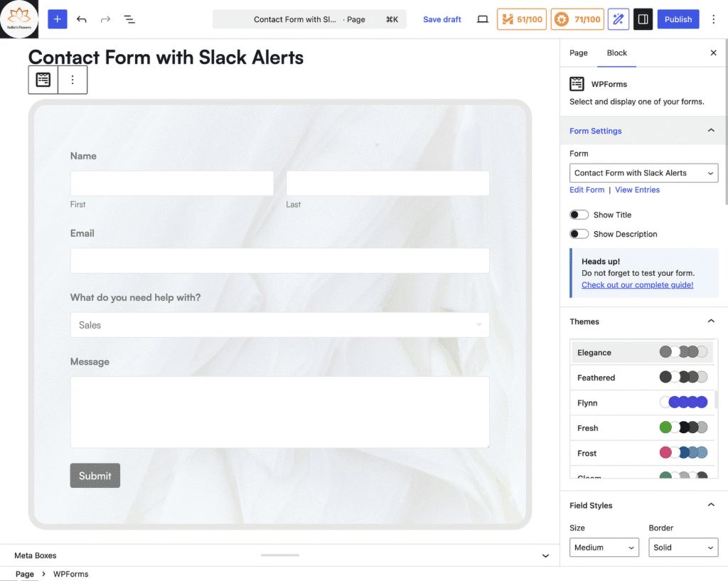728x581 pixels.
Task: Click the Last name input field
Action: coord(387,183)
